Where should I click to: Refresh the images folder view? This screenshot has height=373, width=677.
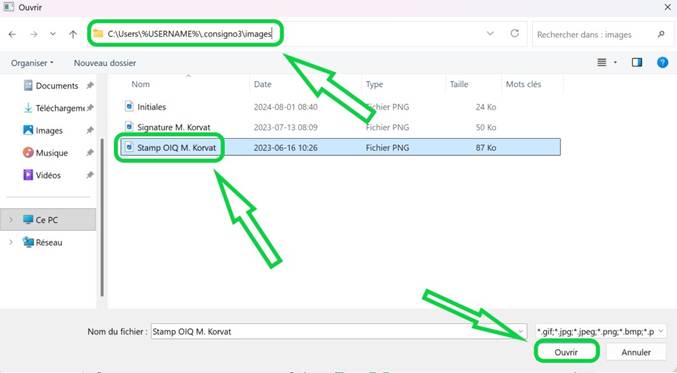(515, 33)
